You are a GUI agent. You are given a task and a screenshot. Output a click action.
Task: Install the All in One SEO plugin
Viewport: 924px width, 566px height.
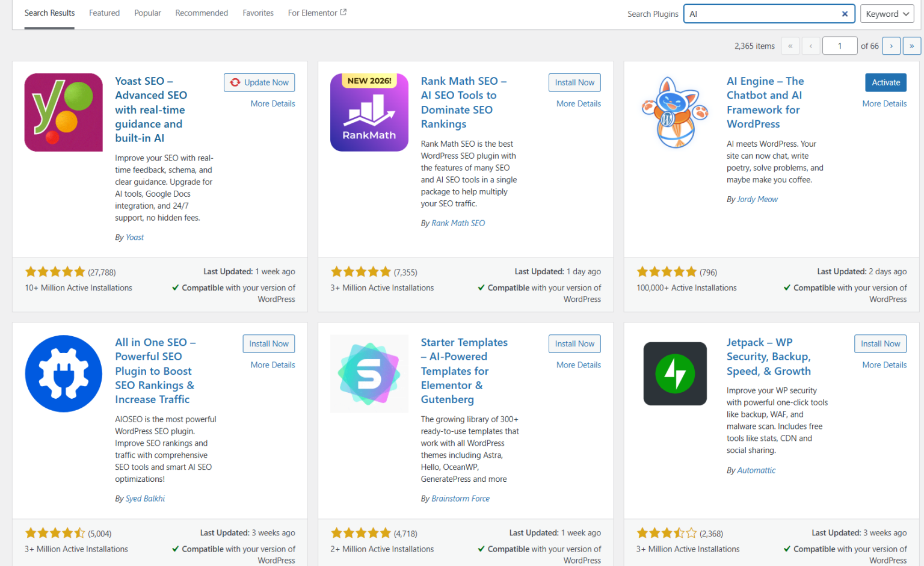tap(269, 343)
